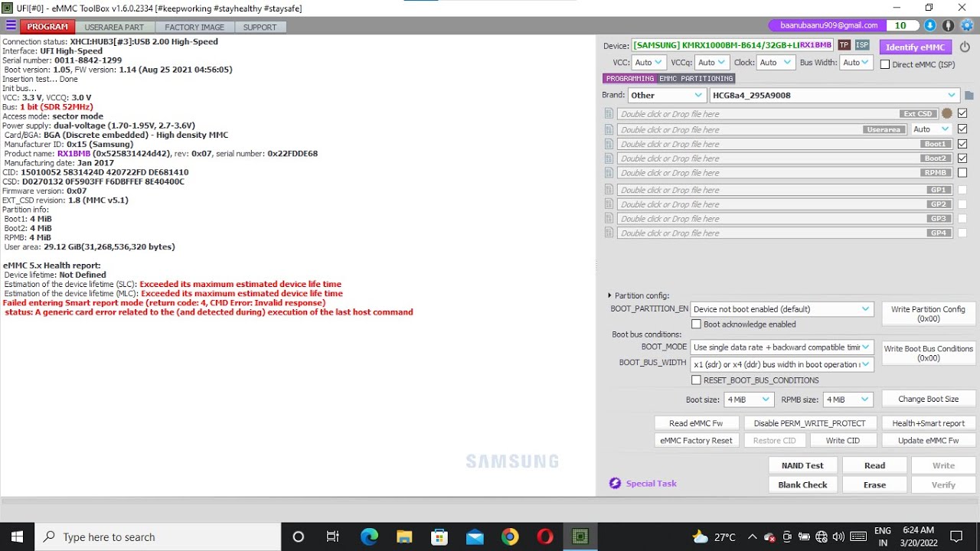Viewport: 980px width, 551px height.
Task: Open the BOOT_PARTITION_EN dropdown
Action: (x=782, y=309)
